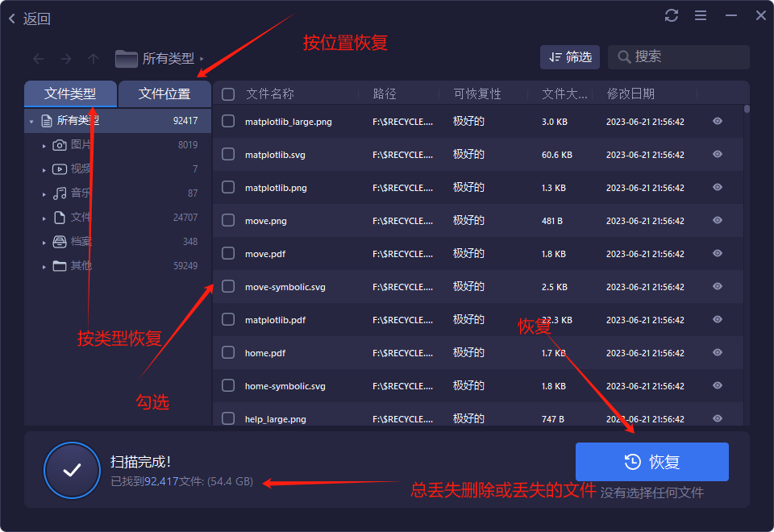This screenshot has width=774, height=532.
Task: Open the hamburger menu in the title bar
Action: 700,15
